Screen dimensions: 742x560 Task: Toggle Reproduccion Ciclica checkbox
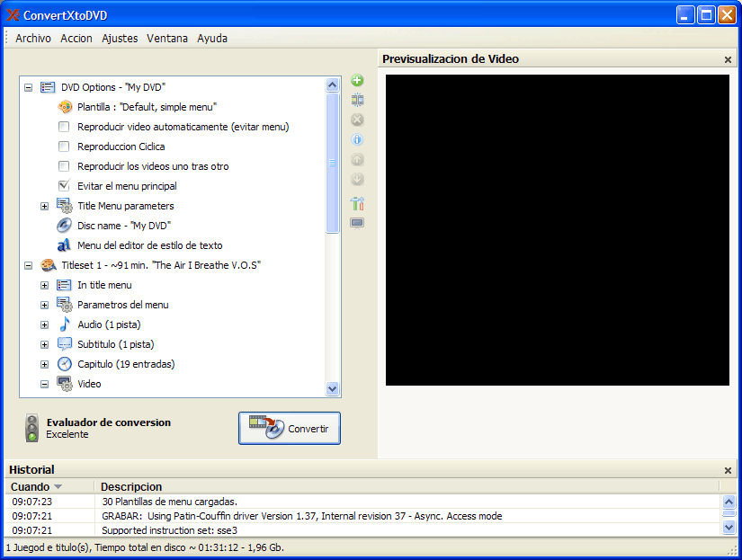[64, 147]
